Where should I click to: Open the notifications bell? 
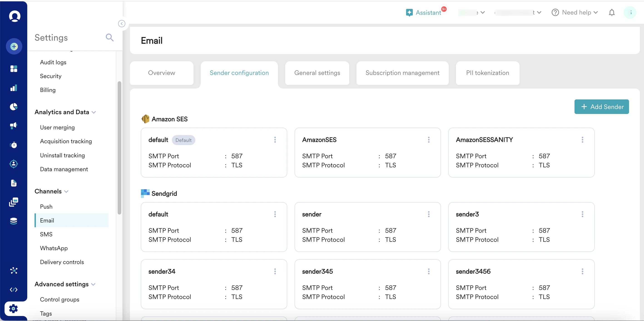point(612,12)
